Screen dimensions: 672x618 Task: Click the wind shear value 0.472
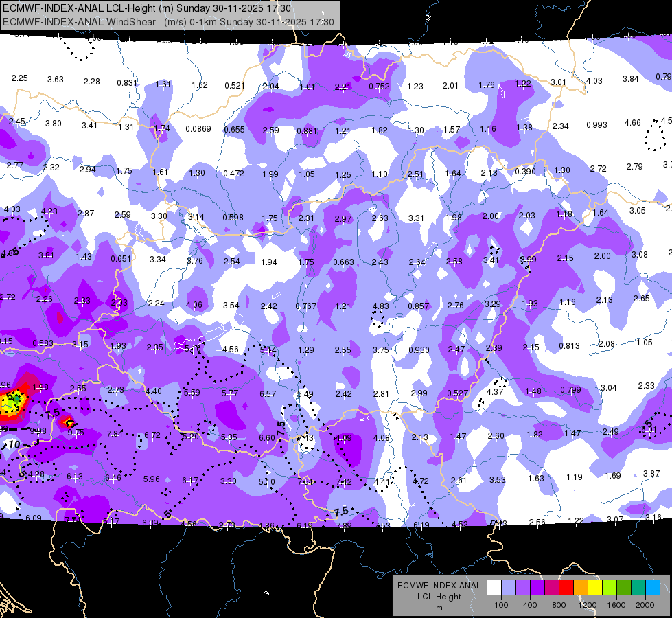point(233,174)
